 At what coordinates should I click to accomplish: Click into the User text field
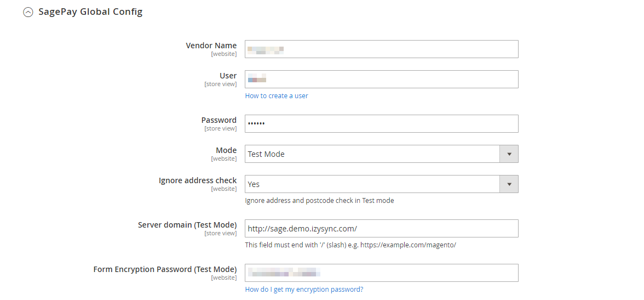point(381,80)
